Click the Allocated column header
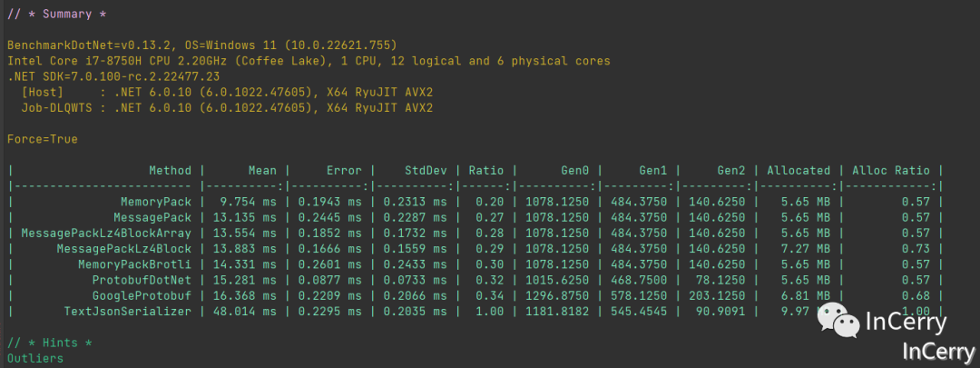The width and height of the screenshot is (980, 368). tap(799, 171)
